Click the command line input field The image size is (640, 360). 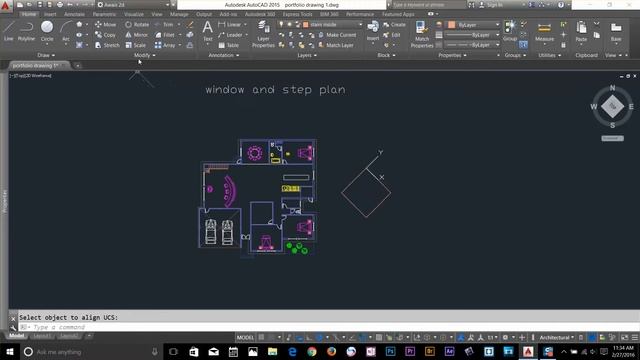(x=329, y=327)
